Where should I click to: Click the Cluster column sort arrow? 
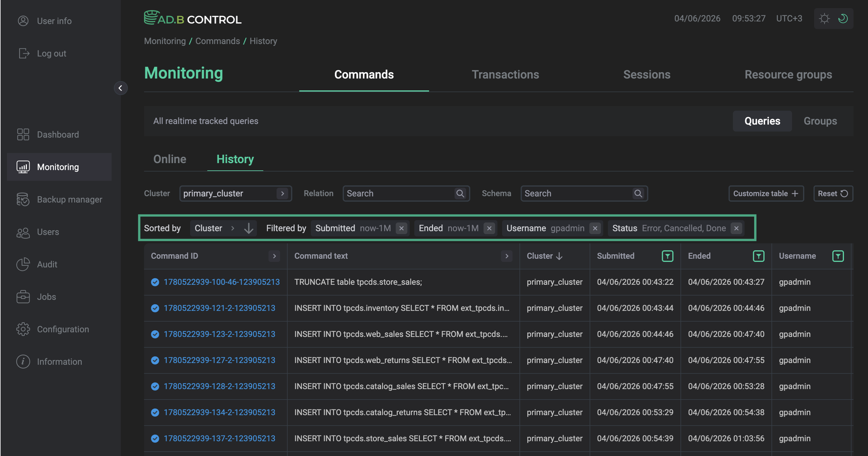(559, 256)
